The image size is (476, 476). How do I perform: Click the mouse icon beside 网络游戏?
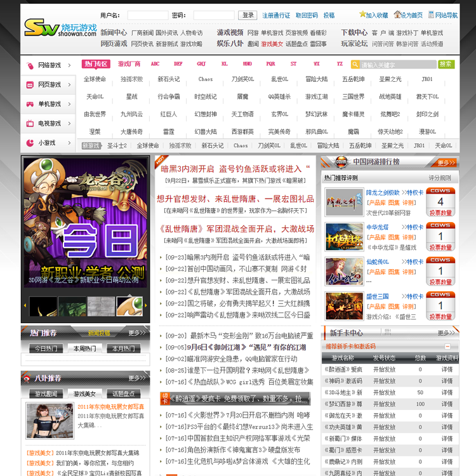pyautogui.click(x=30, y=65)
